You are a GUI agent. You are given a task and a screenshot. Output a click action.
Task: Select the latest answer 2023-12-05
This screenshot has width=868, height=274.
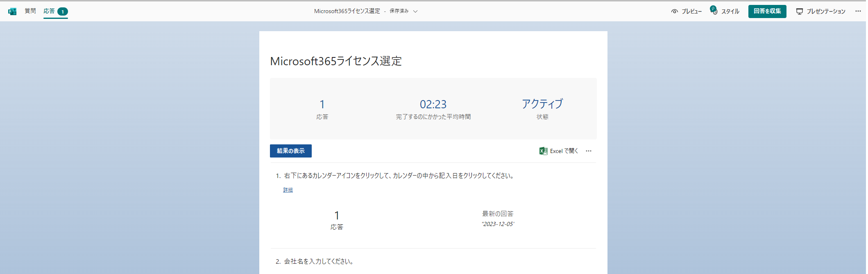click(498, 224)
